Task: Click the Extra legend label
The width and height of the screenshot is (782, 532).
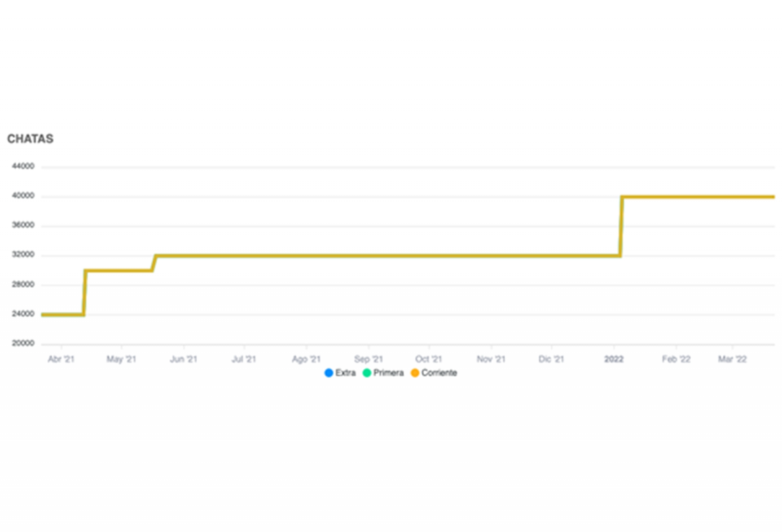Action: click(345, 373)
